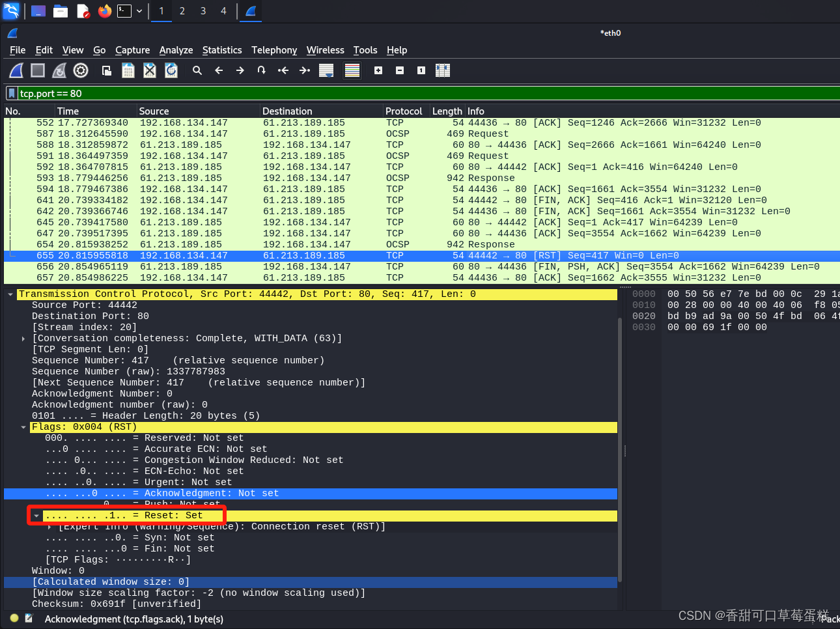Click the Go to last packet arrow
Screen dimensions: 840x629
pyautogui.click(x=305, y=70)
